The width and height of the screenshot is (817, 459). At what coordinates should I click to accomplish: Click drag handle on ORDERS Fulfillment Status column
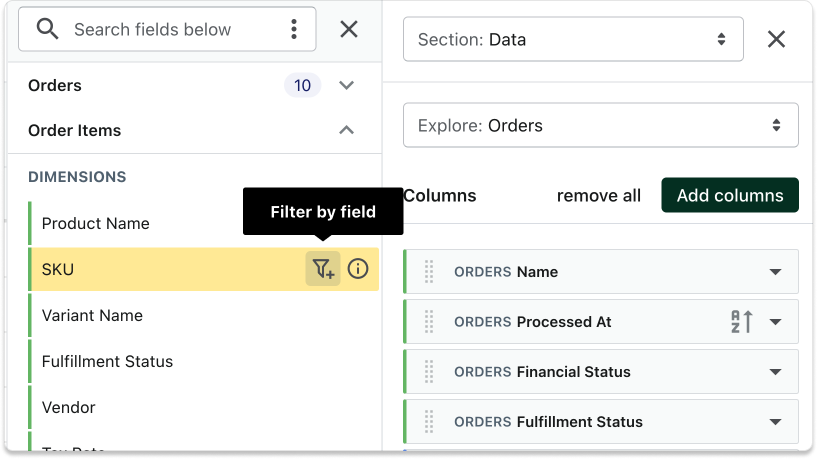click(429, 422)
